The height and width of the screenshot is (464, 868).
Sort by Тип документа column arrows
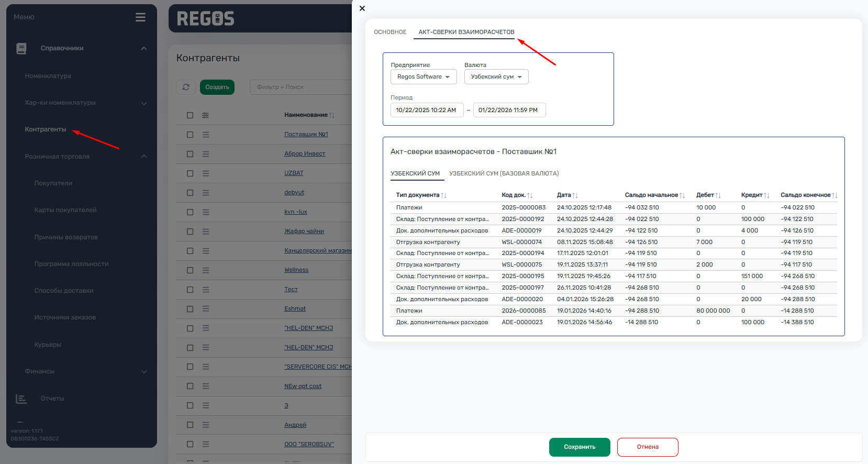444,195
